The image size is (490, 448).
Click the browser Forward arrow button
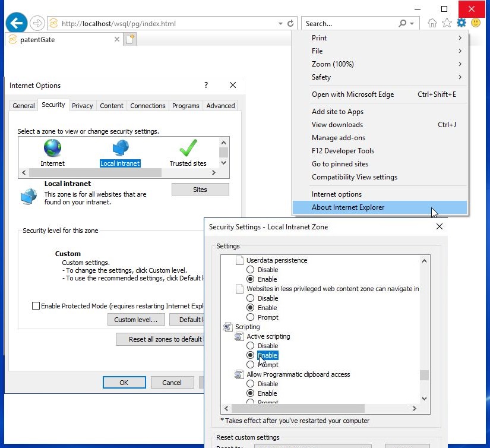[37, 23]
